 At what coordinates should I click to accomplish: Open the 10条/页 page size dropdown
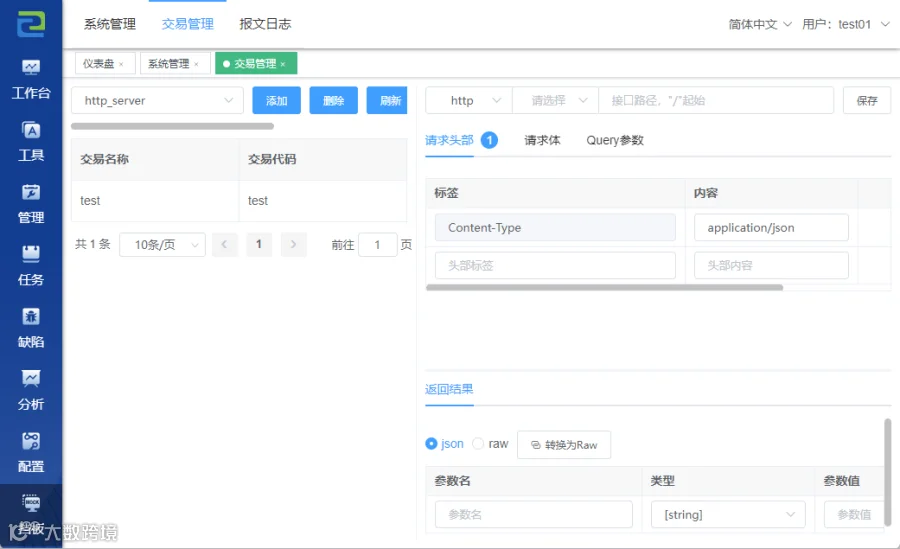(162, 245)
